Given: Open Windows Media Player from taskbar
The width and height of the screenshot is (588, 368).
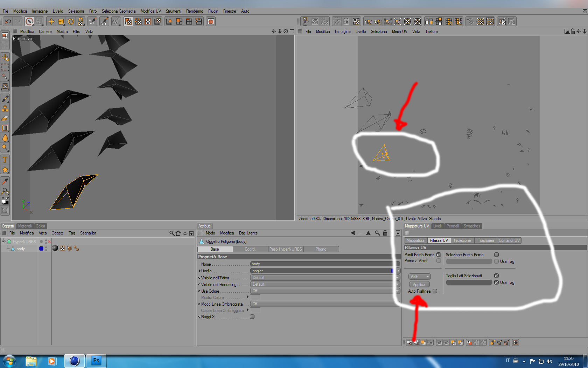Looking at the screenshot, I should click(x=52, y=361).
